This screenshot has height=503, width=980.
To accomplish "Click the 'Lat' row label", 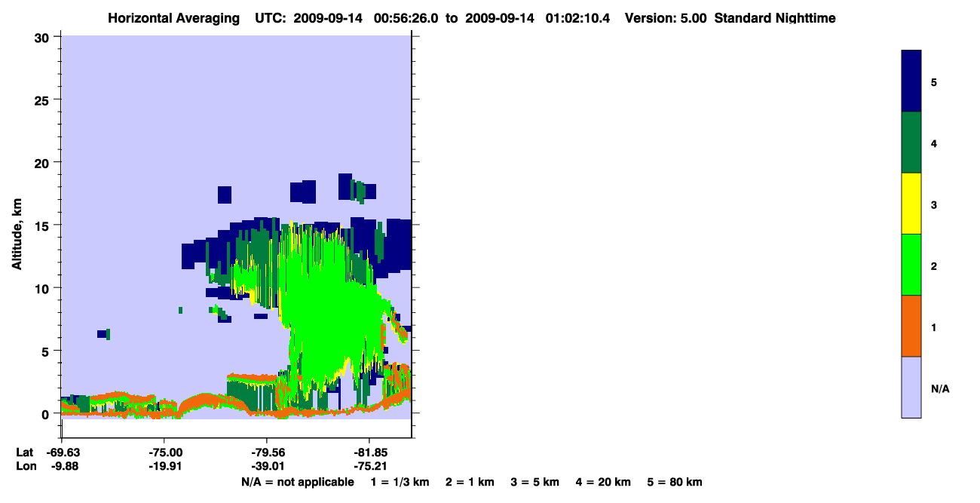I will (24, 452).
